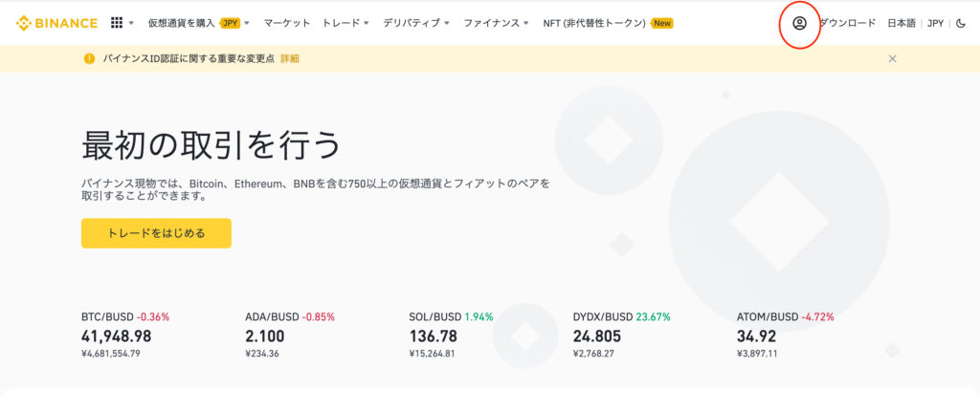This screenshot has height=412, width=980.
Task: Open the BTC/BUSD ticker
Action: (125, 336)
